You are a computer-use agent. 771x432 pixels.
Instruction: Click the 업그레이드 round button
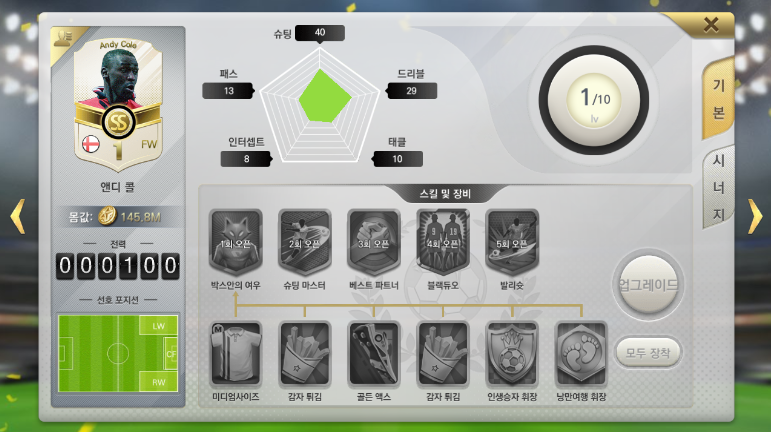point(648,284)
